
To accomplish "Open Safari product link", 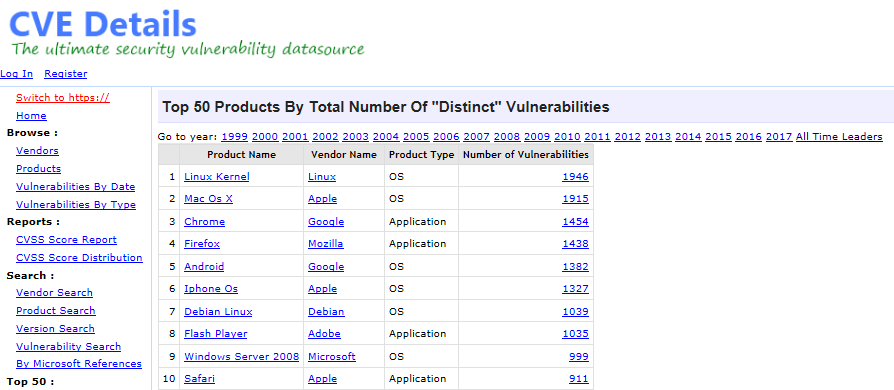I will [x=200, y=379].
